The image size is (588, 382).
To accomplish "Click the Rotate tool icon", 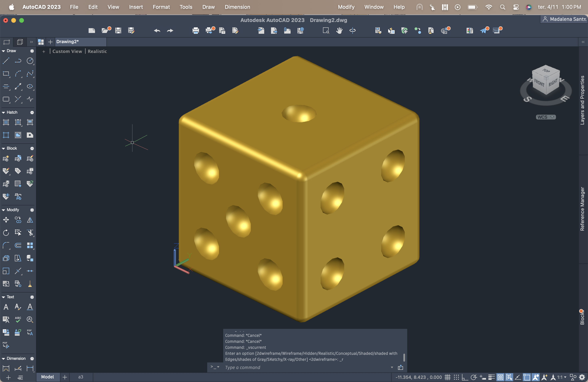I will click(6, 233).
